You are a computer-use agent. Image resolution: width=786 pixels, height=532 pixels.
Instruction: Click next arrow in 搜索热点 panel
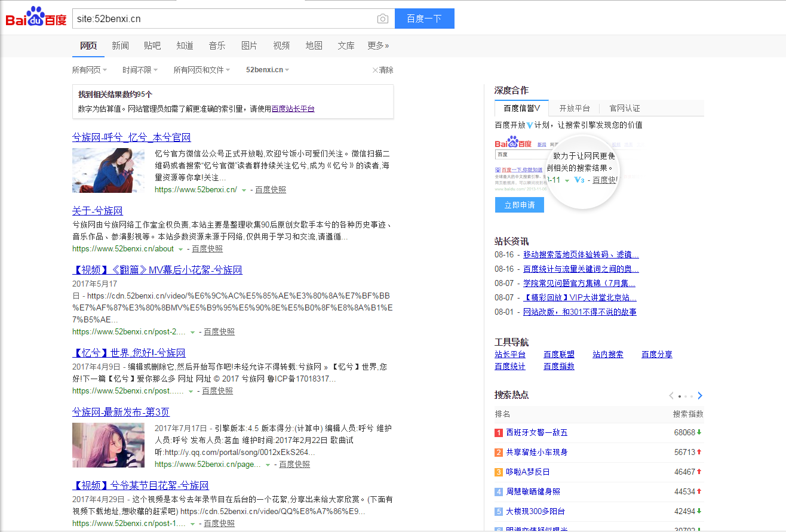pyautogui.click(x=700, y=395)
